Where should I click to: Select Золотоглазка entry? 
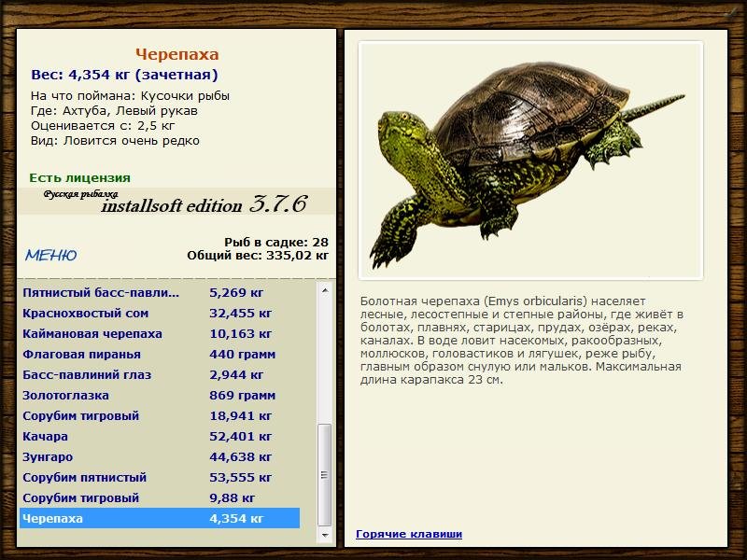click(160, 395)
